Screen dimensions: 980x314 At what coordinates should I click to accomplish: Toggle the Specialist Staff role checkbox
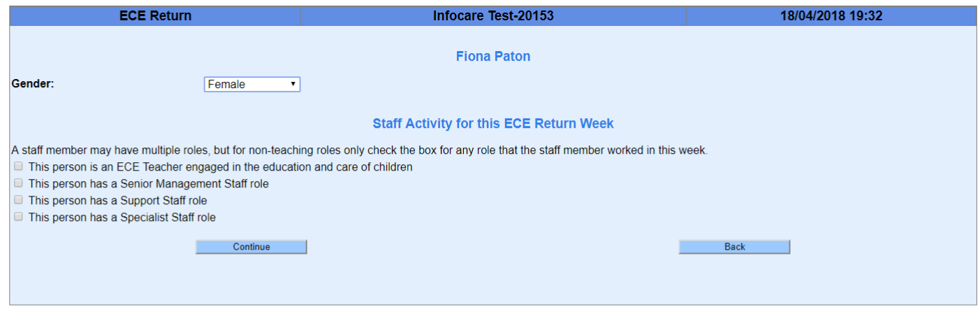[x=18, y=217]
